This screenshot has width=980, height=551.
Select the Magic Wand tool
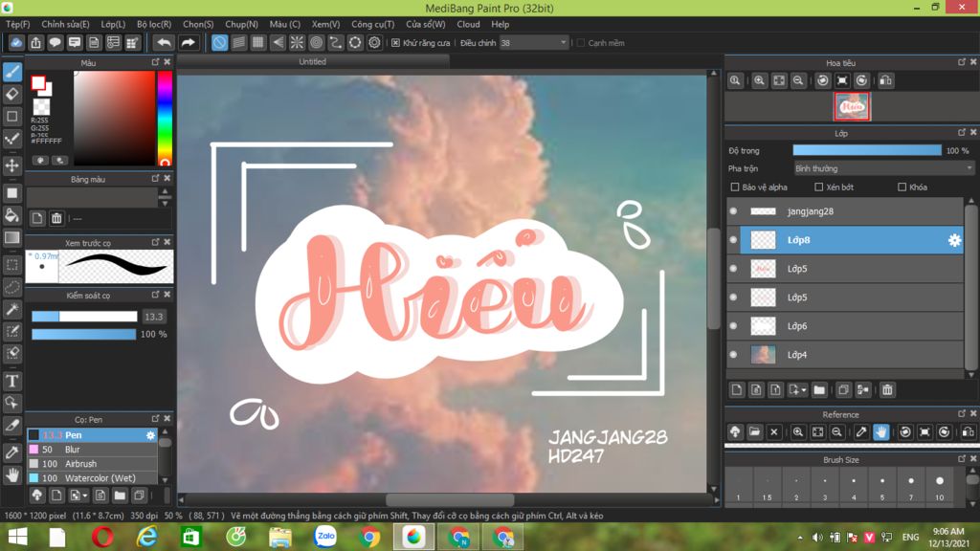(12, 310)
